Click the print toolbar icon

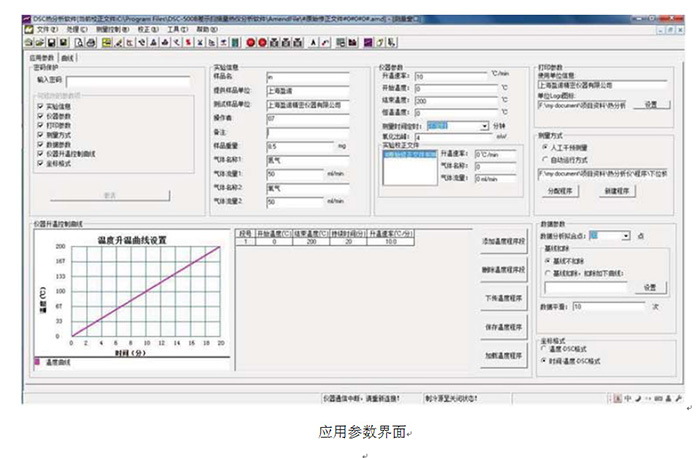90,42
